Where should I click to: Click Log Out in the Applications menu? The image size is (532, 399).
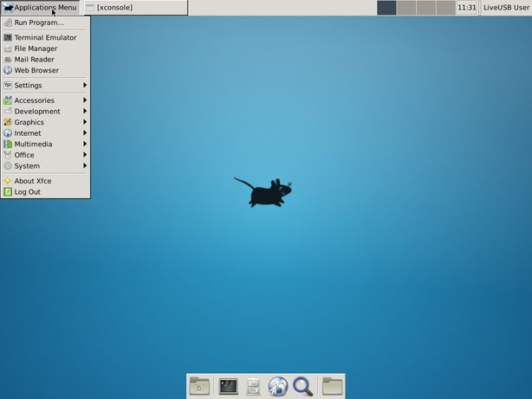(27, 192)
